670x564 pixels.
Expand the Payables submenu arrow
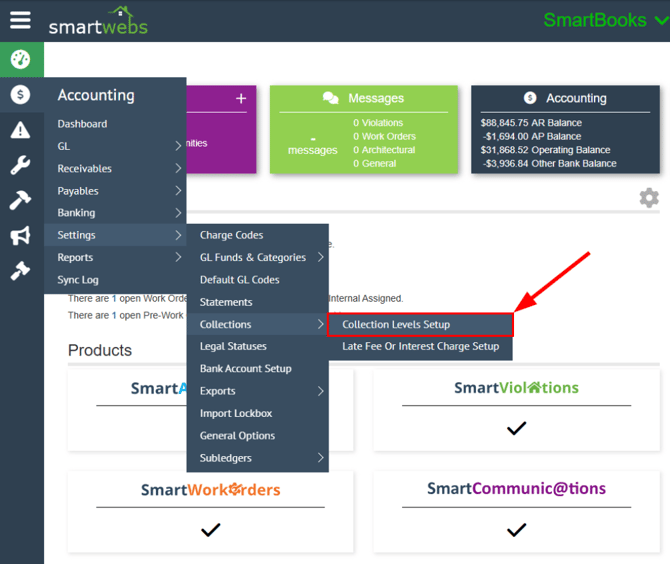pos(178,191)
